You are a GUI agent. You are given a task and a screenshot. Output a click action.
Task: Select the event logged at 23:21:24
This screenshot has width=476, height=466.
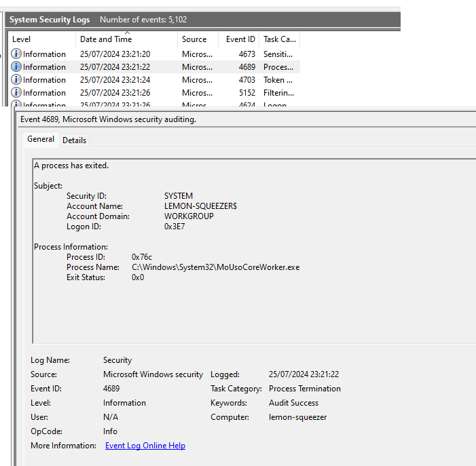(115, 80)
